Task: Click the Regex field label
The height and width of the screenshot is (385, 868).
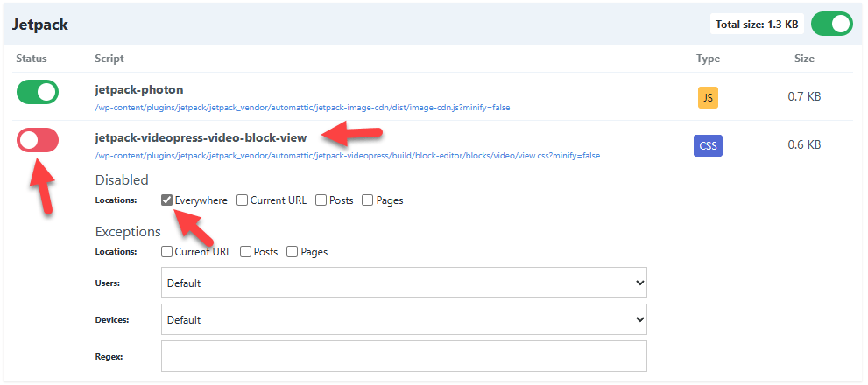Action: click(x=109, y=357)
